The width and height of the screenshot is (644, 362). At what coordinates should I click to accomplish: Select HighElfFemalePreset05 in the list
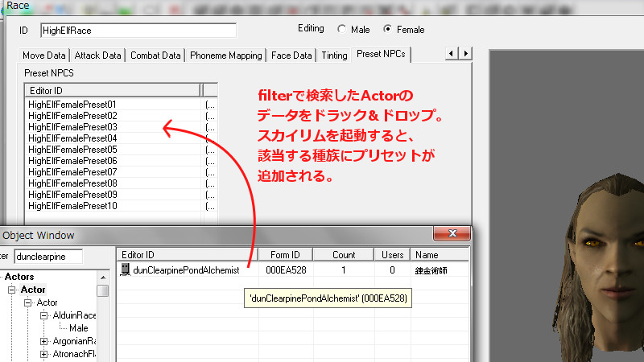[x=72, y=150]
